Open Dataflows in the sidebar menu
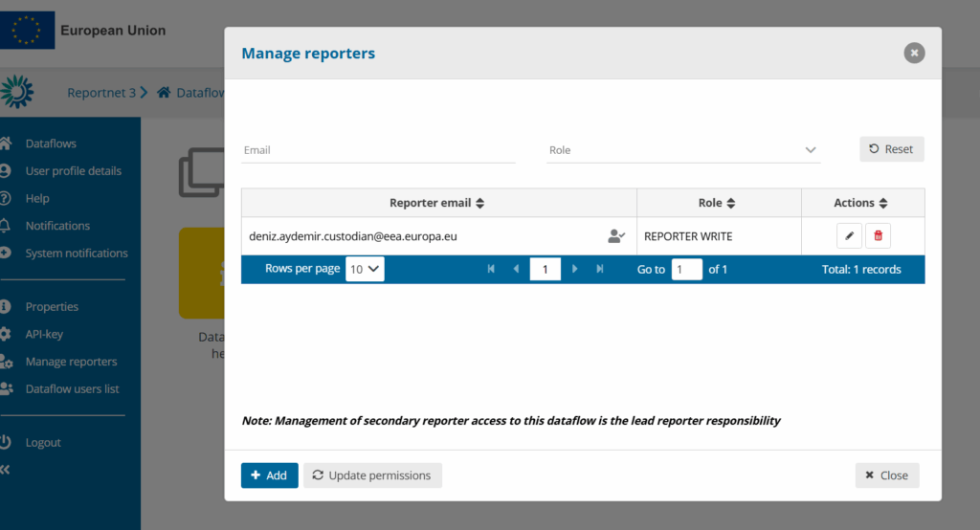The width and height of the screenshot is (980, 530). [x=51, y=144]
